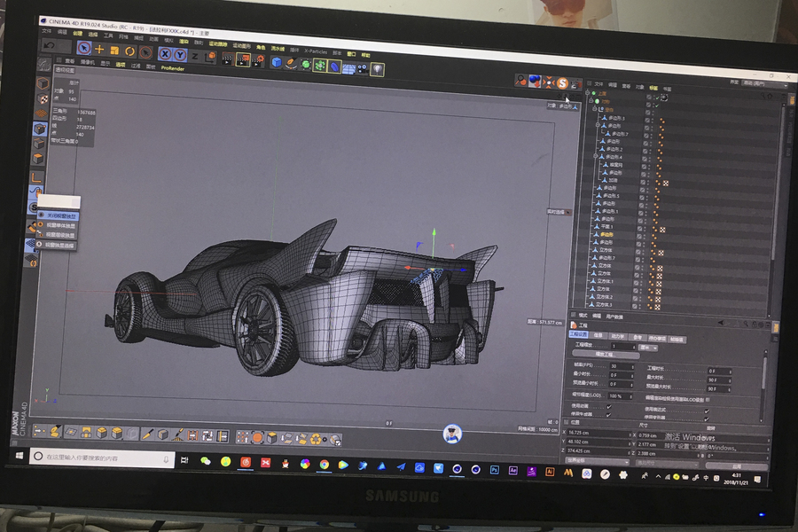Open the 文件 menu in menu bar
This screenshot has height=532, width=798.
[x=46, y=31]
